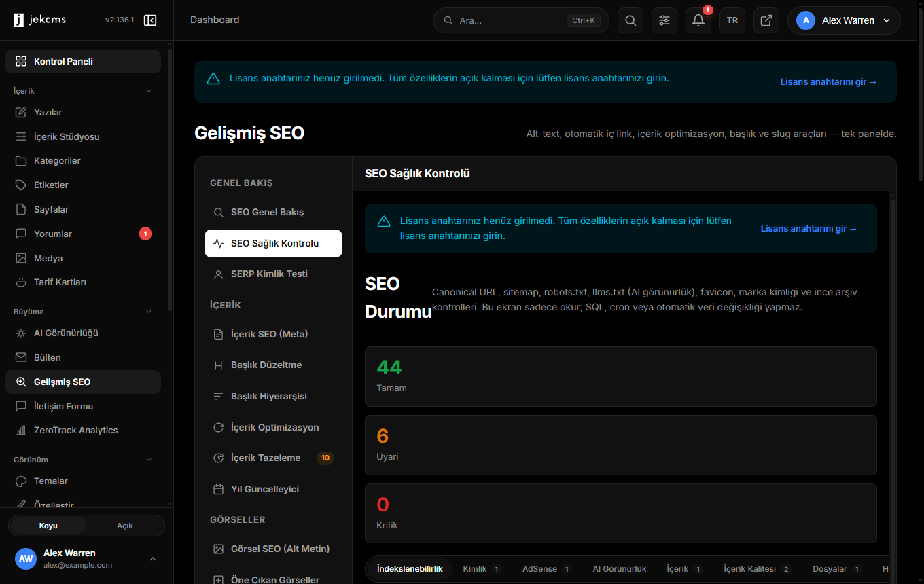This screenshot has height=584, width=924.
Task: Open the external site link icon
Action: pyautogui.click(x=766, y=20)
